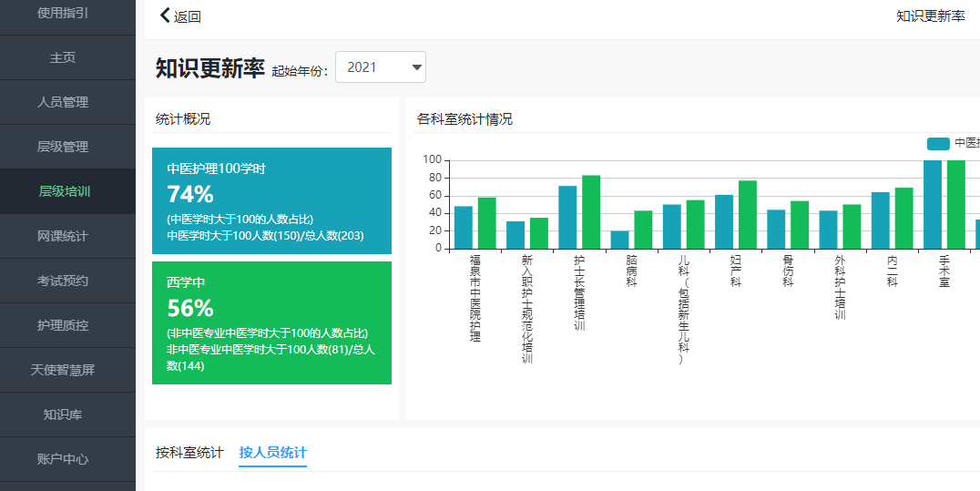Switch to the 按人员统计 tab
The height and width of the screenshot is (491, 980).
(x=272, y=452)
